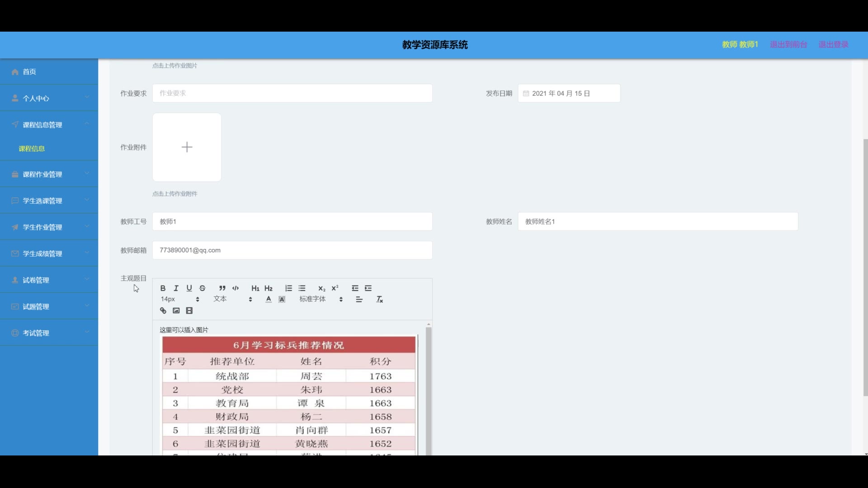Apply underline formatting in the editor
Screen dimensions: 868x488
click(189, 288)
